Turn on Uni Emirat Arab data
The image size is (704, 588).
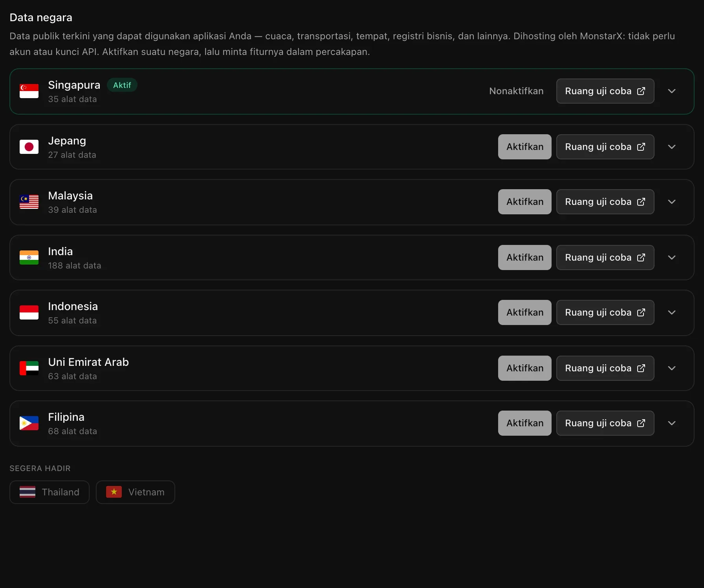pos(525,368)
